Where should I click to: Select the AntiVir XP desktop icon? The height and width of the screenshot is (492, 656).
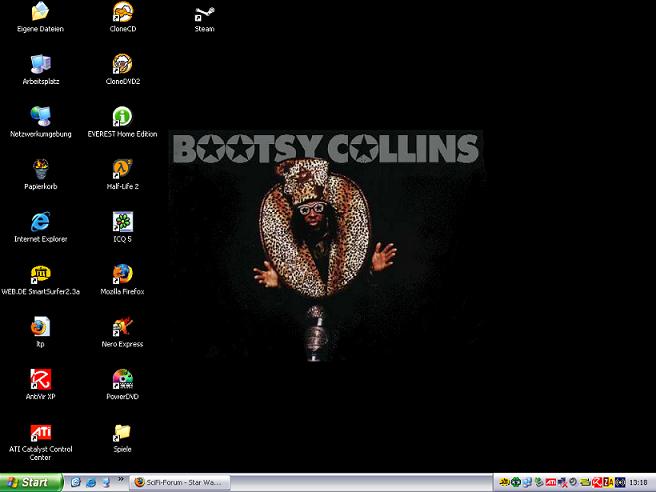(x=41, y=380)
